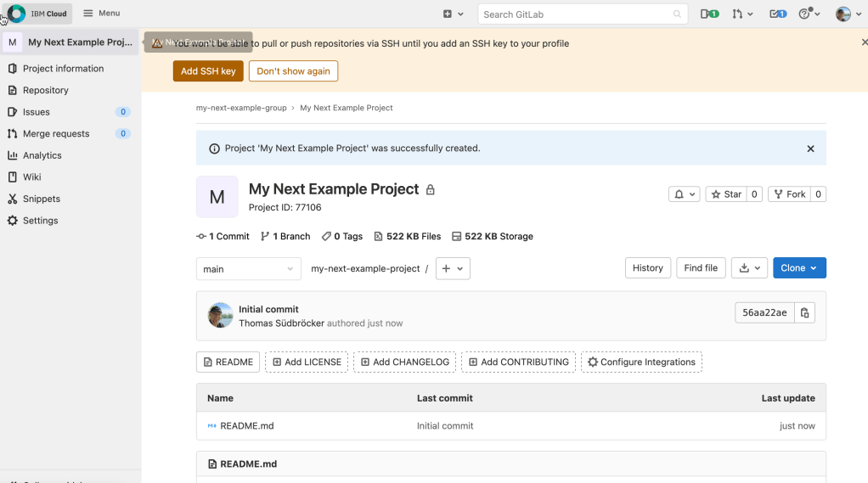Open Repository in the sidebar

point(46,90)
